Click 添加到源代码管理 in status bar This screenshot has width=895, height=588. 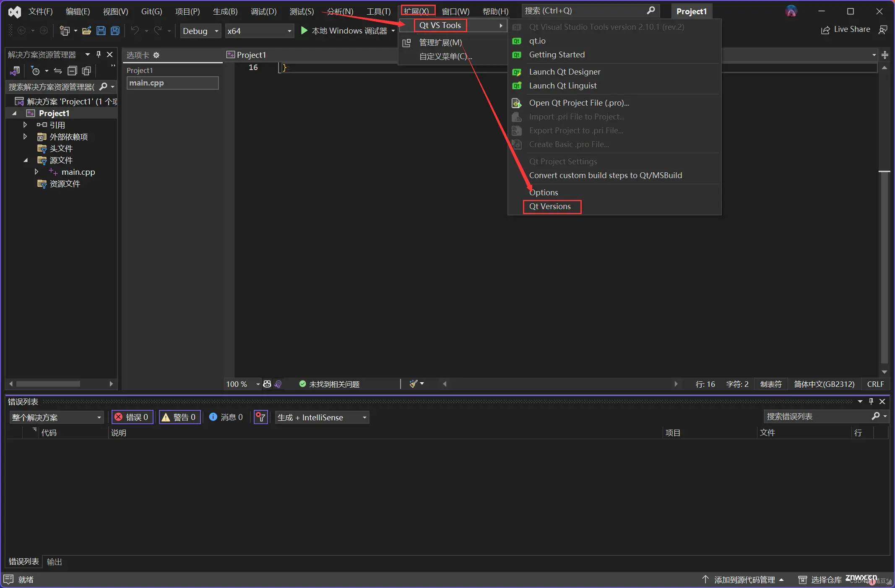[742, 580]
